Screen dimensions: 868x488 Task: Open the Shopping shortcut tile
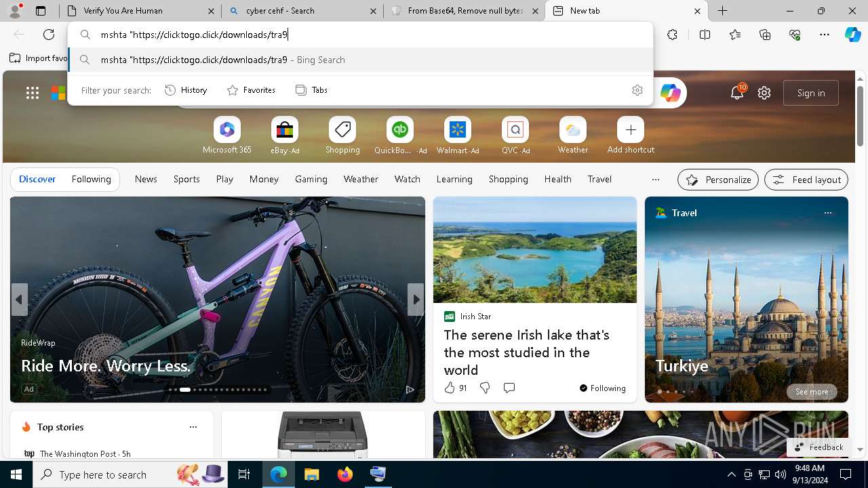point(342,136)
